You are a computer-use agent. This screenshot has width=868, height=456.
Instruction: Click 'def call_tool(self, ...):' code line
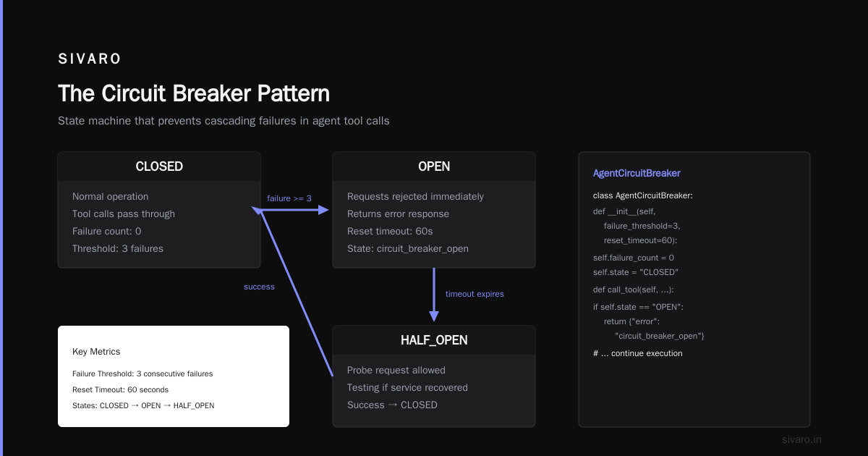(634, 290)
